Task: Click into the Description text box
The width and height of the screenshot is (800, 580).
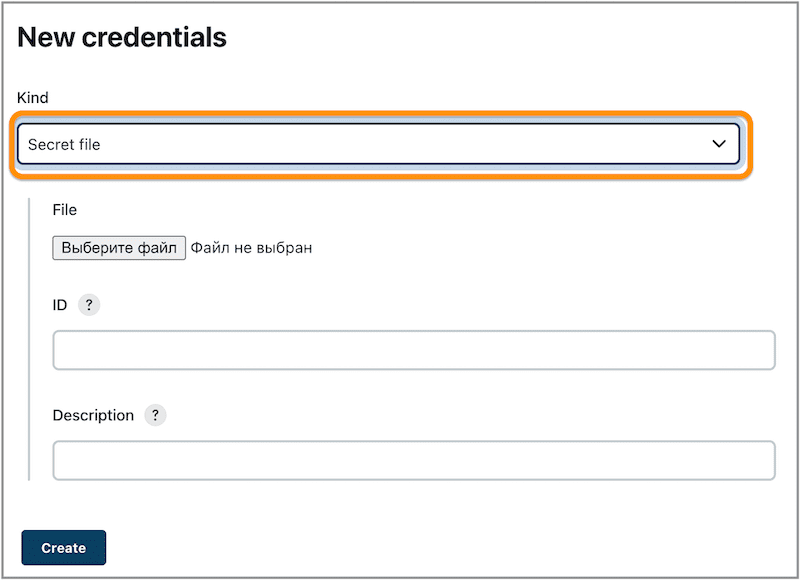Action: [x=413, y=461]
